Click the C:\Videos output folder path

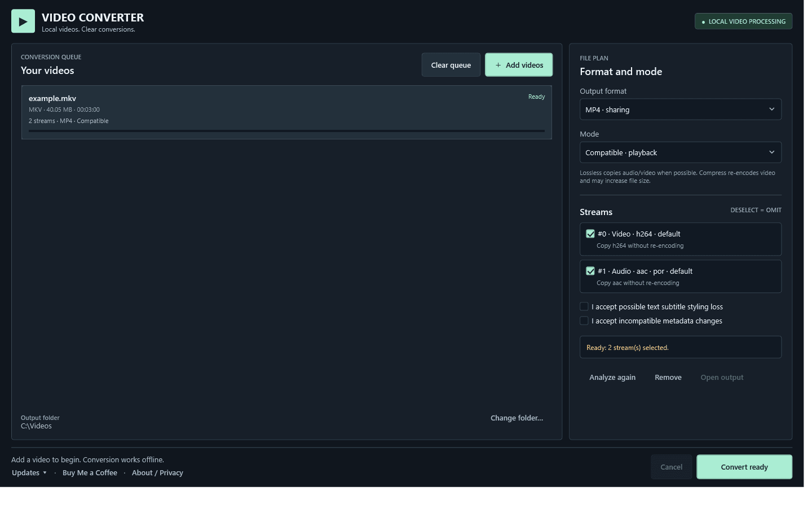tap(36, 426)
